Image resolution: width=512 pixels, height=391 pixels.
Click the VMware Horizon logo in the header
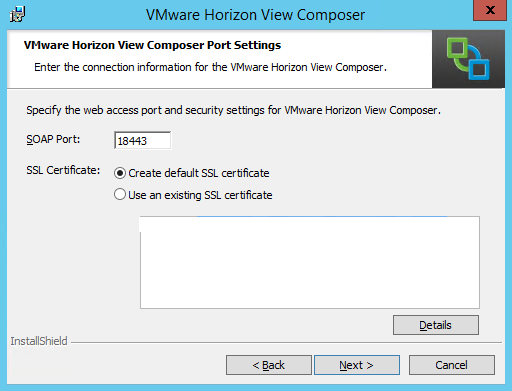pos(468,59)
